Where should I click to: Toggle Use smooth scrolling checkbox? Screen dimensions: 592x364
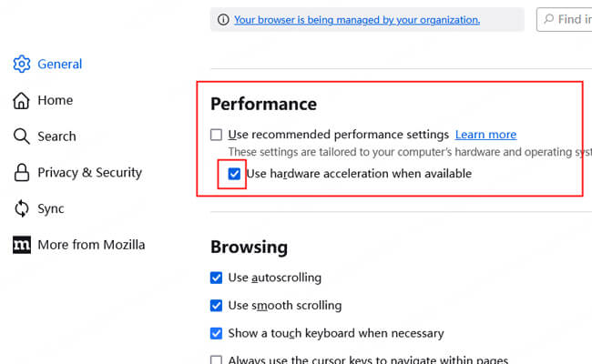pyautogui.click(x=216, y=306)
